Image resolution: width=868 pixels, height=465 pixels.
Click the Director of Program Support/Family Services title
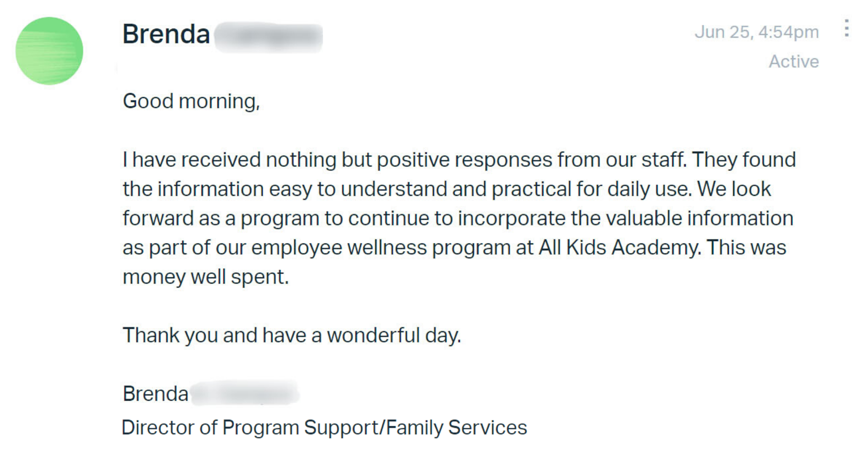coord(325,428)
